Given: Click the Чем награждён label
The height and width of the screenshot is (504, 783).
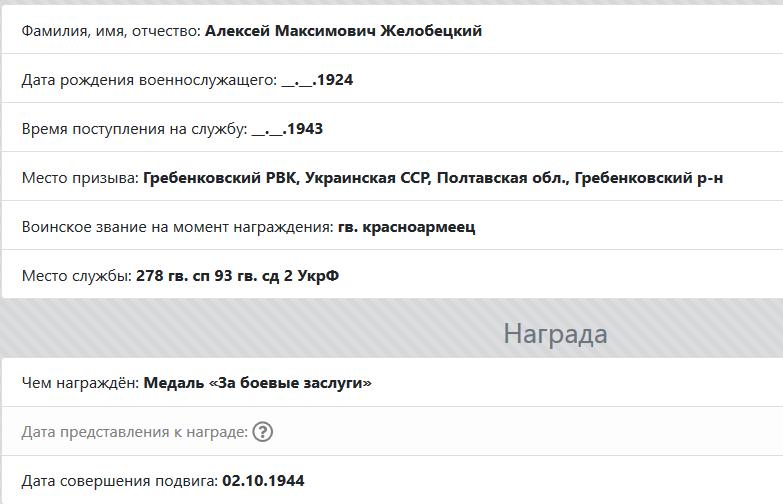Looking at the screenshot, I should point(80,383).
